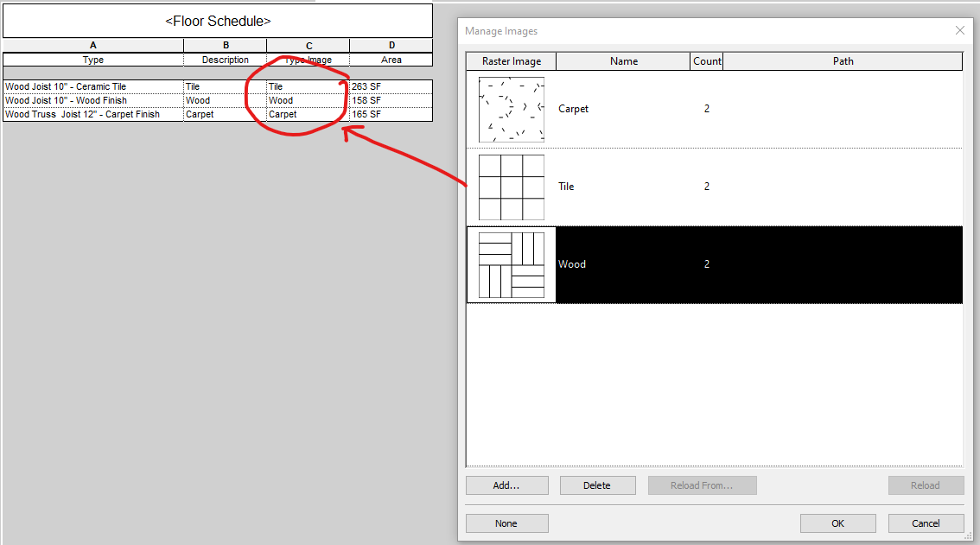The width and height of the screenshot is (980, 545).
Task: Click the Raster Image column header
Action: tap(511, 61)
